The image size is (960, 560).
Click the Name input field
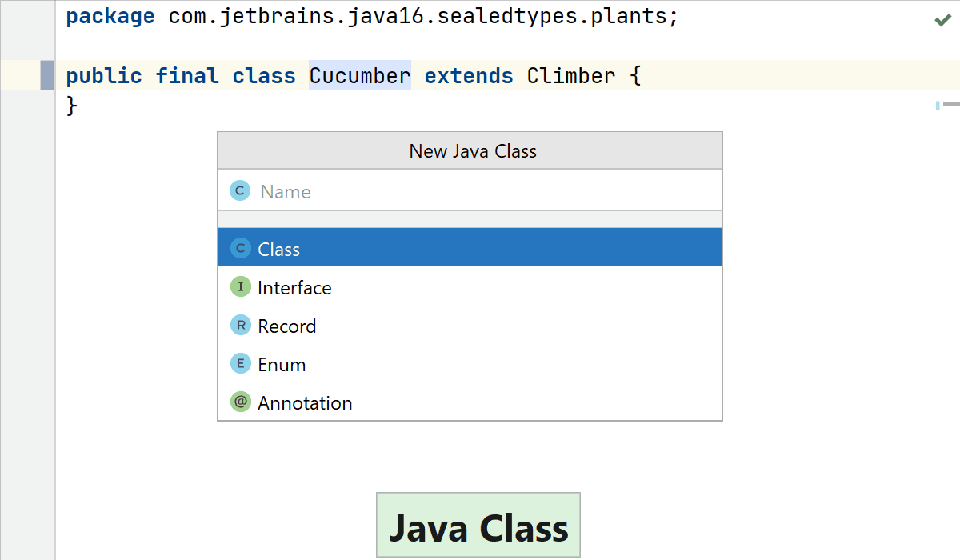click(480, 190)
